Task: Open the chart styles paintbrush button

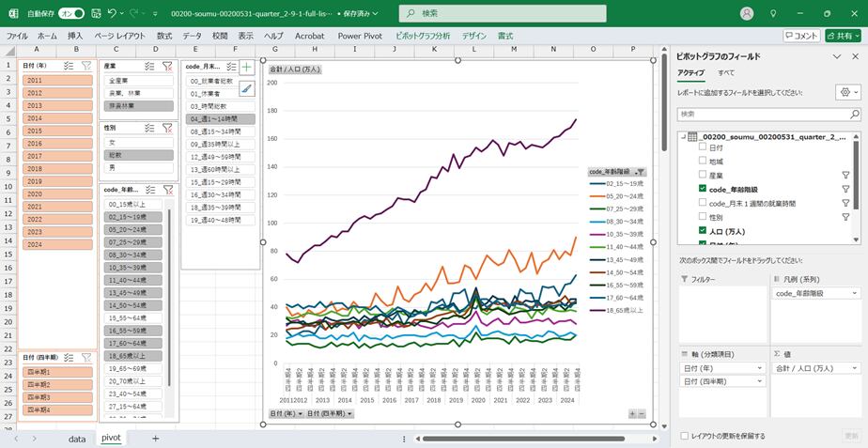Action: tap(246, 88)
